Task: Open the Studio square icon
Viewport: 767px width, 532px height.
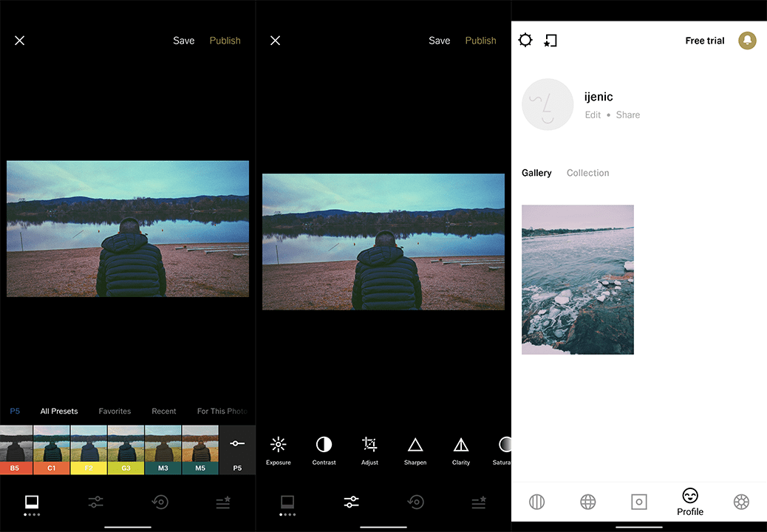Action: point(639,502)
